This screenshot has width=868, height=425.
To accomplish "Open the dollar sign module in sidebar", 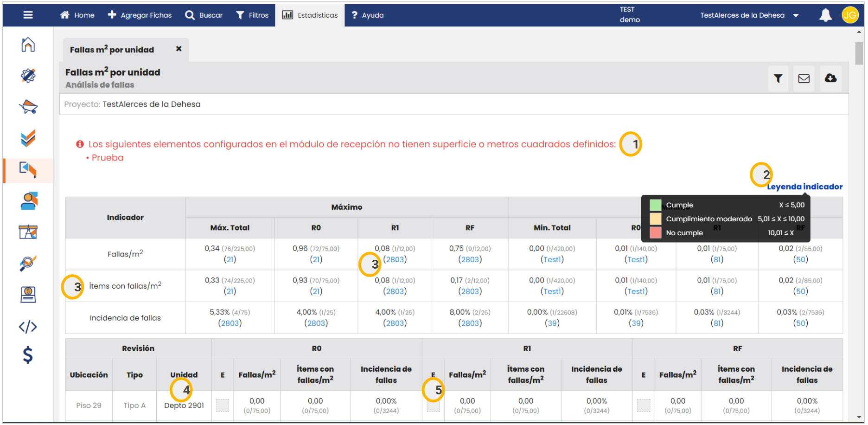I will tap(28, 355).
